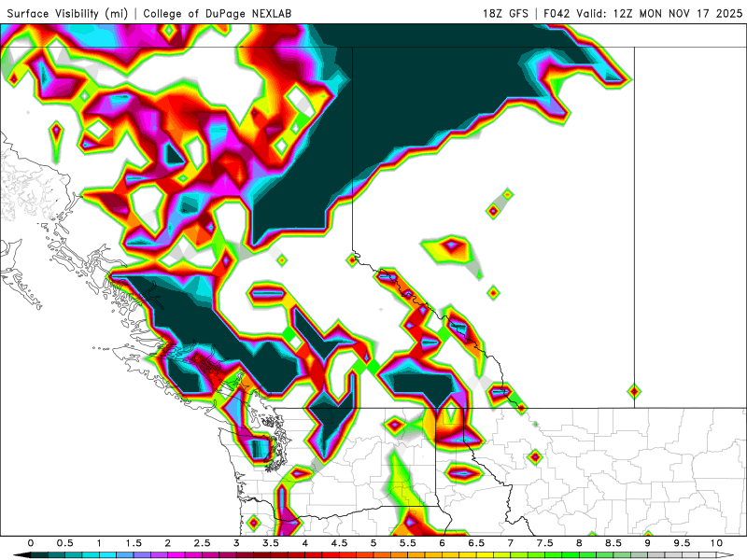Click the '7.5' legend scale label
Screen dimensions: 747x560
click(545, 543)
